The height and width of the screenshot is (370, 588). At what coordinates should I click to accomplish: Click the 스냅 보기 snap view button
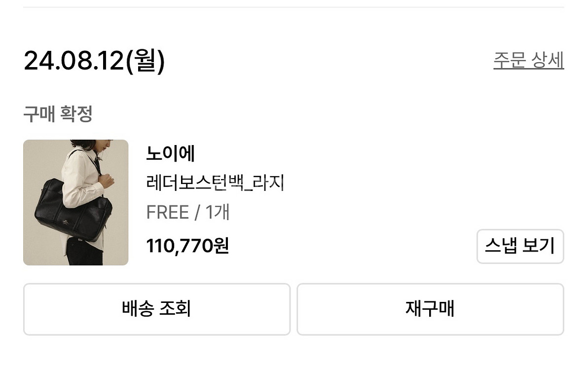520,246
